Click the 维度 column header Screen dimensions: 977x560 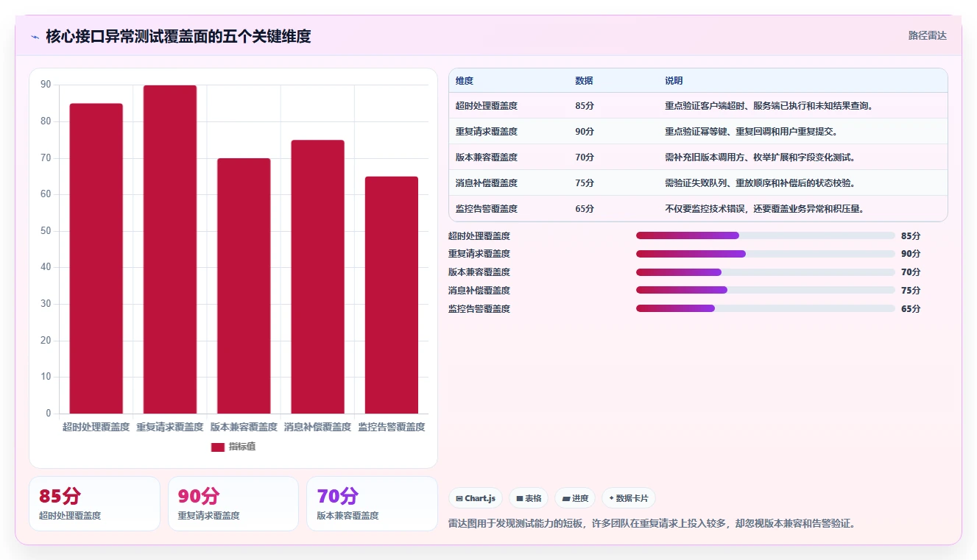tap(465, 81)
